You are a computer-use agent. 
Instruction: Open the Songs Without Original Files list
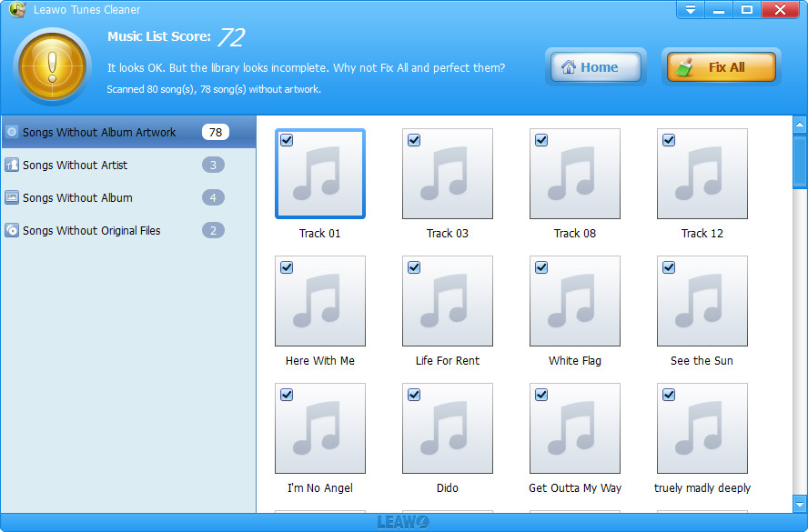coord(91,230)
